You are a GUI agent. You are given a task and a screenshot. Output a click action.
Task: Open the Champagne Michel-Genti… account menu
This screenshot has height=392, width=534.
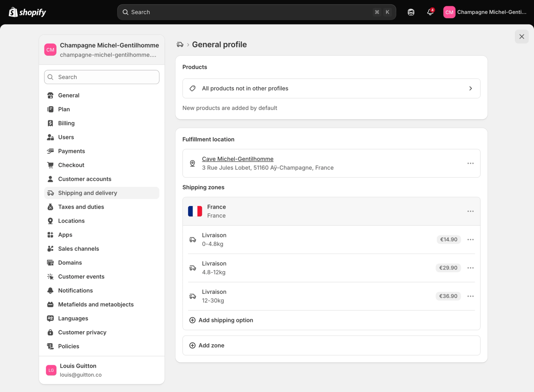point(485,12)
